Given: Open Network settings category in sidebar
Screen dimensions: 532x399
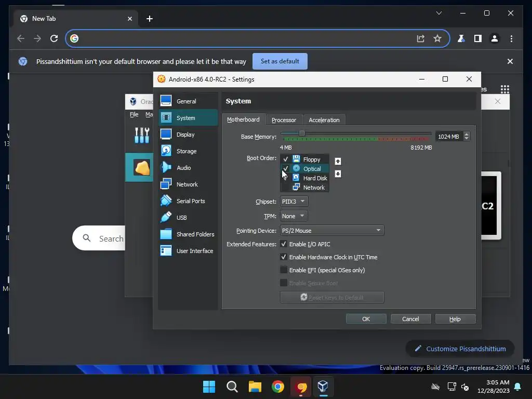Looking at the screenshot, I should (188, 184).
